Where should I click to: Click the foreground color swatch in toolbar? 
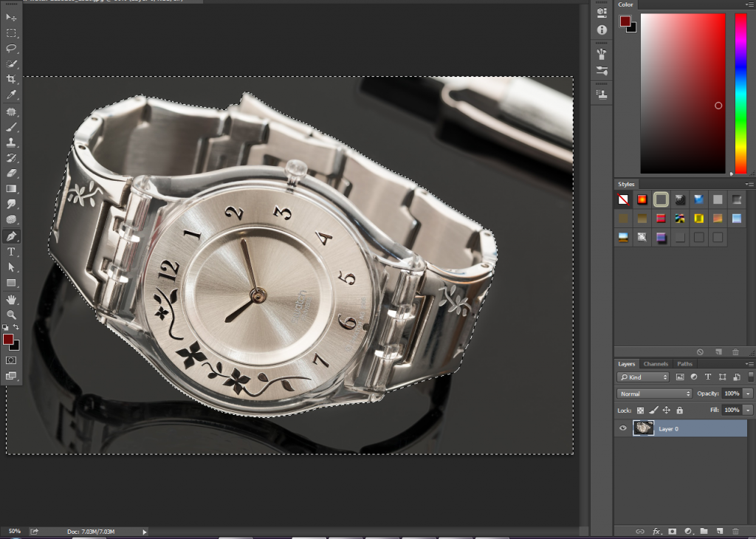pyautogui.click(x=8, y=340)
